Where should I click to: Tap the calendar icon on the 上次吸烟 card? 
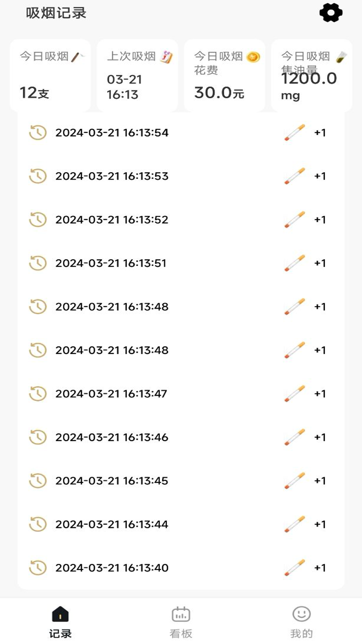point(166,57)
